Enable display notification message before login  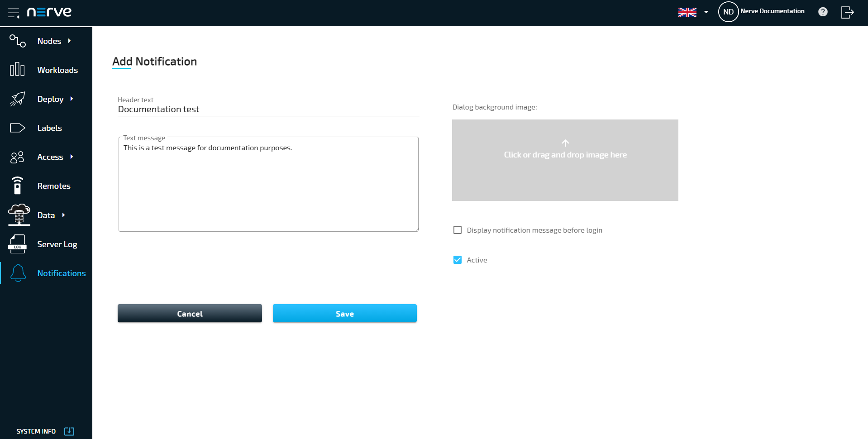[458, 230]
